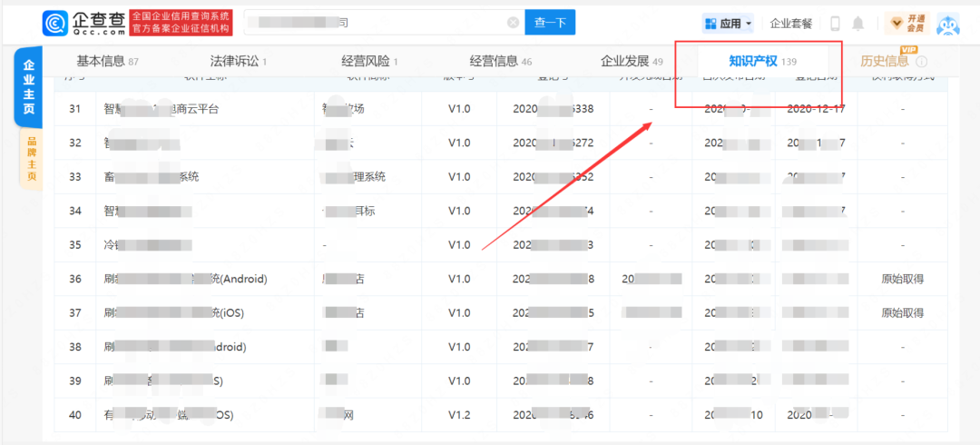980x445 pixels.
Task: Click the info icon beside 历史信息
Action: [x=921, y=62]
